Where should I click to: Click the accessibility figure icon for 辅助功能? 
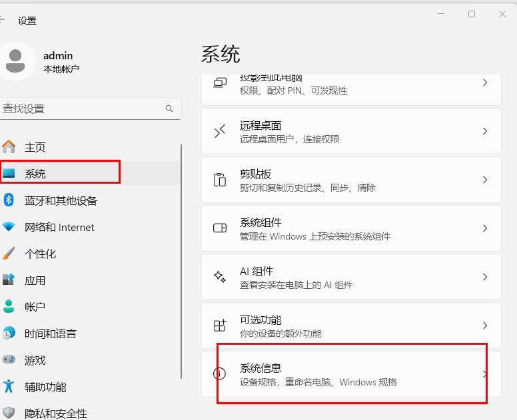(x=9, y=386)
